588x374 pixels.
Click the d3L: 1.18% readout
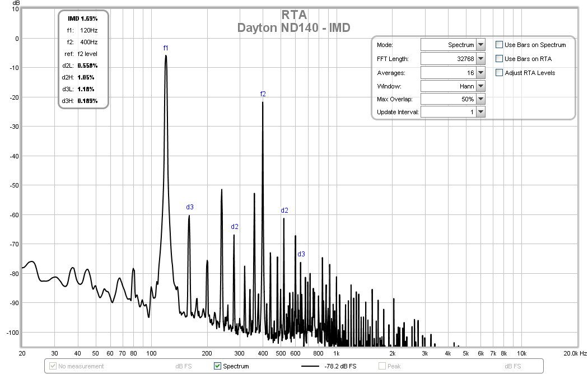pos(78,89)
